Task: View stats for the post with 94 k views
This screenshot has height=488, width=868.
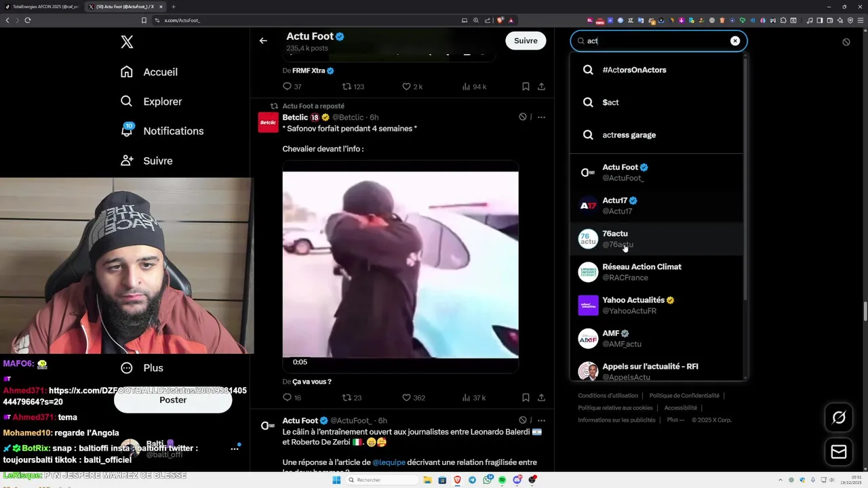Action: point(474,87)
